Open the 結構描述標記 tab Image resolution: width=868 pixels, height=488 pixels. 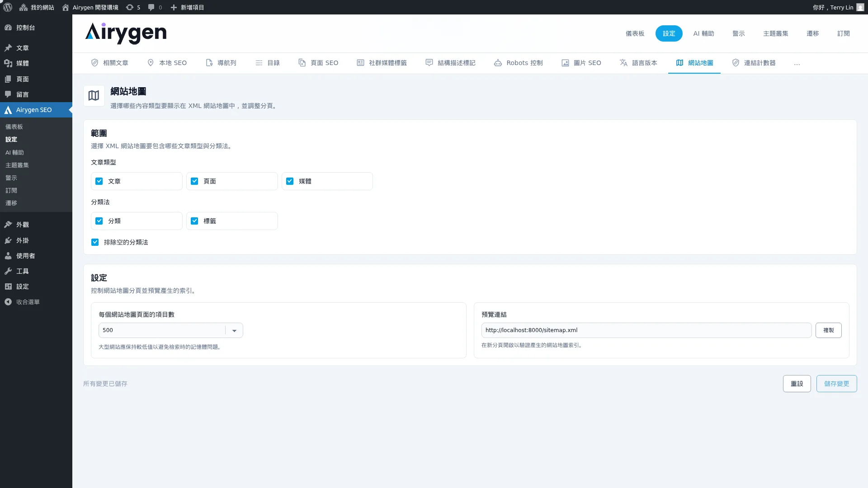(x=451, y=63)
